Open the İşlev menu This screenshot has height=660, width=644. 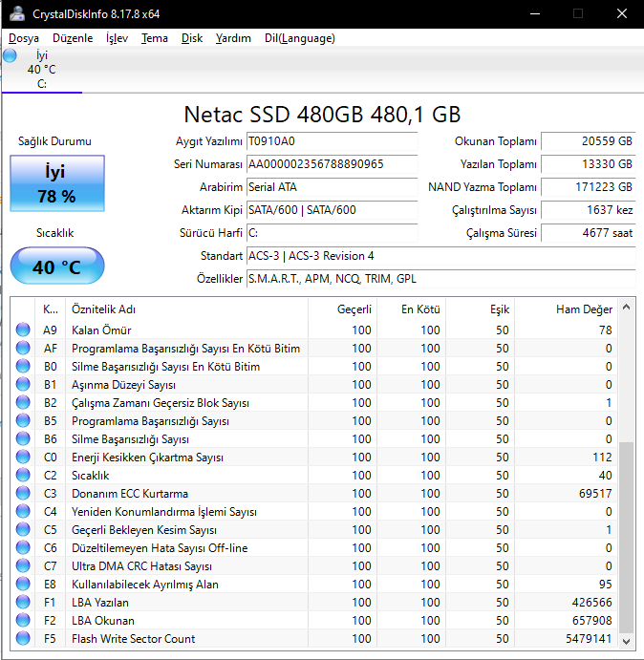pyautogui.click(x=117, y=38)
